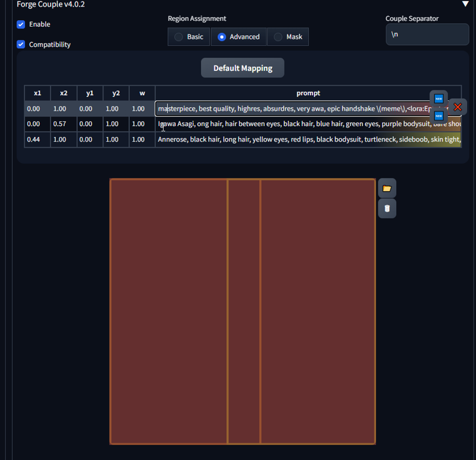Toggle the Compatibility checkbox
Image resolution: width=476 pixels, height=460 pixels.
(x=21, y=45)
